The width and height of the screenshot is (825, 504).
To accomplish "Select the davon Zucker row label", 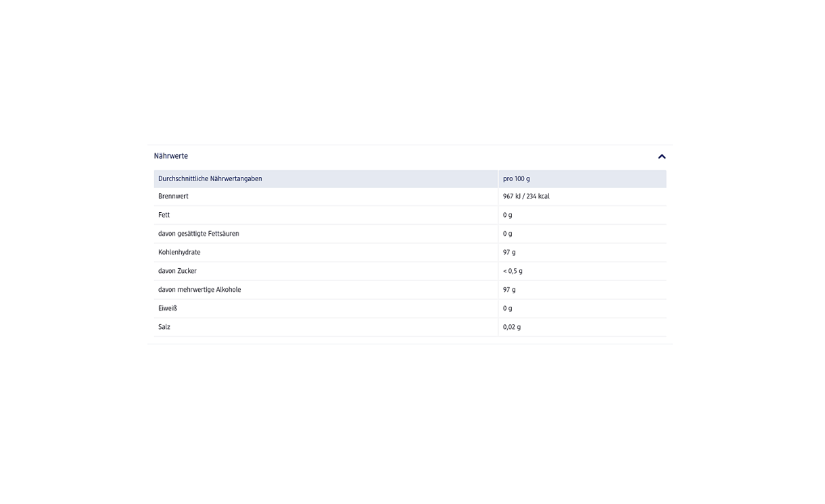I will click(x=178, y=271).
